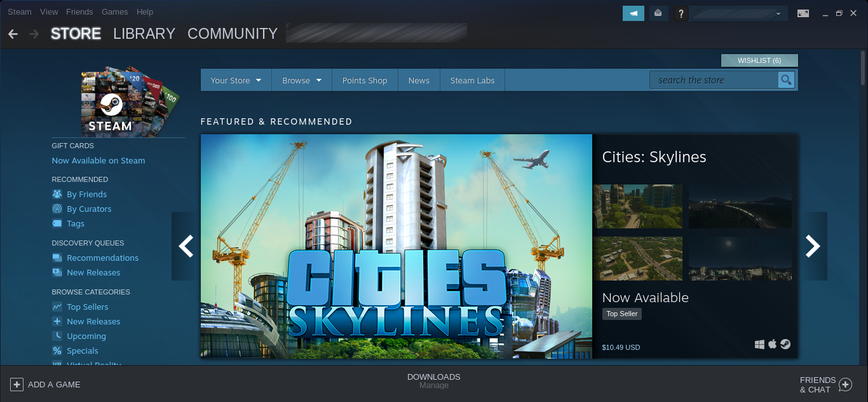
Task: Click the Tags sidebar icon
Action: coord(57,223)
